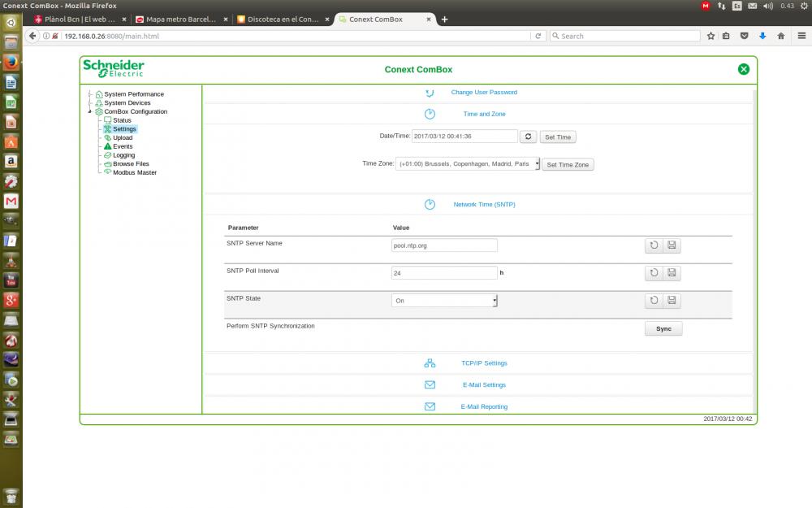Open Upload in the navigation tree
Screen dimensions: 812x508
123,138
